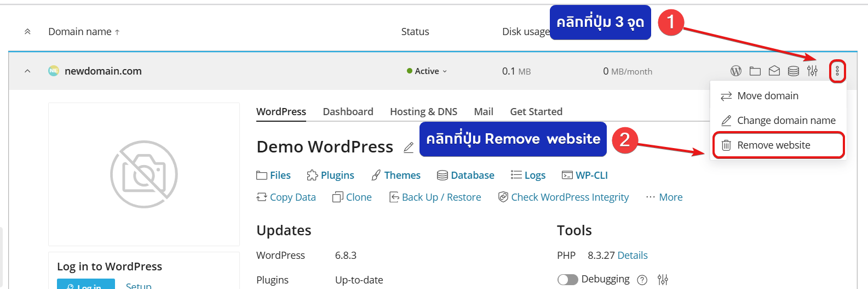Click the Setup link
The width and height of the screenshot is (868, 289).
139,286
